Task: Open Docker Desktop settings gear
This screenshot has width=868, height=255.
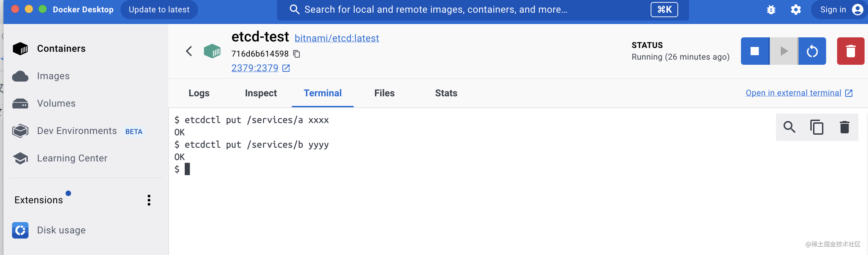Action: coord(796,10)
